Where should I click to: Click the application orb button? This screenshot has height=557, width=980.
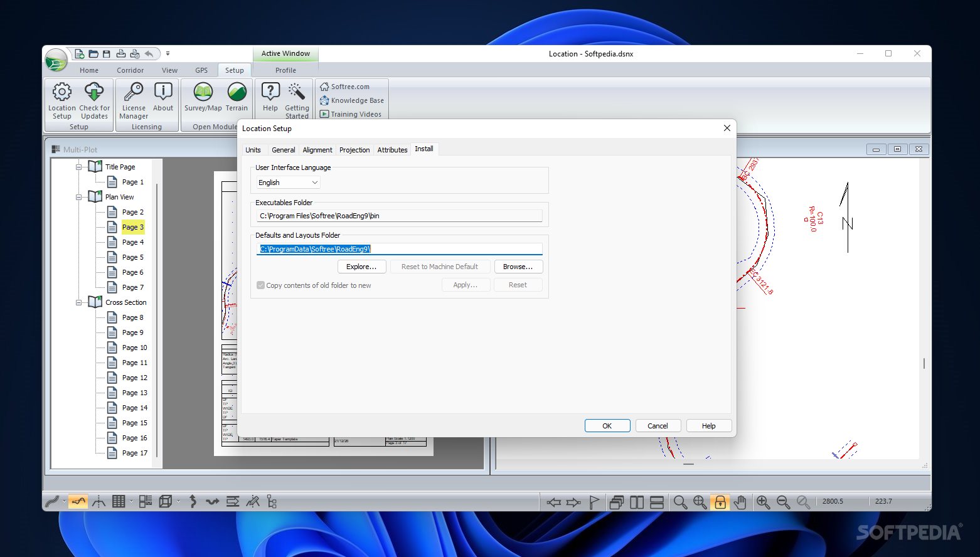point(56,60)
